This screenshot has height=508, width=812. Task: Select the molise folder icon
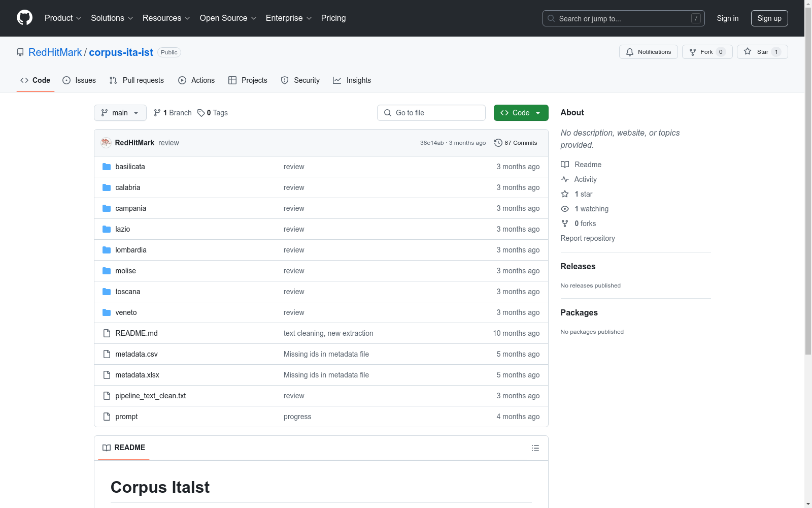[107, 271]
